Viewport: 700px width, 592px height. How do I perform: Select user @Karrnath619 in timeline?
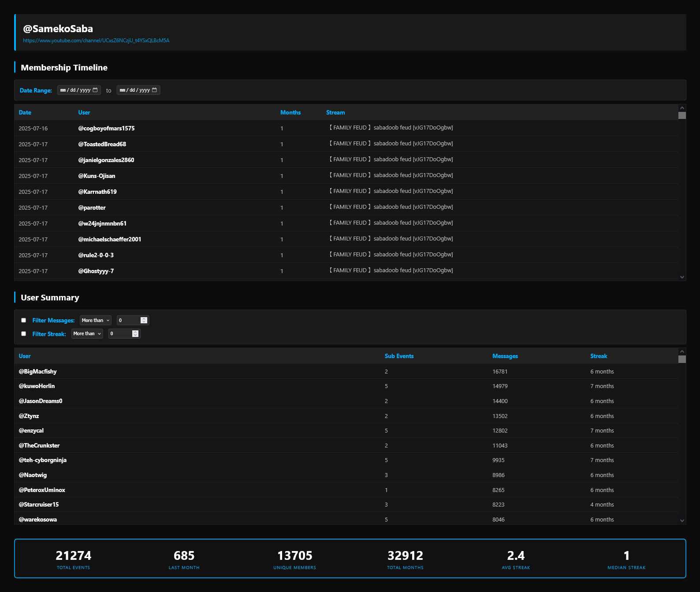pyautogui.click(x=97, y=192)
